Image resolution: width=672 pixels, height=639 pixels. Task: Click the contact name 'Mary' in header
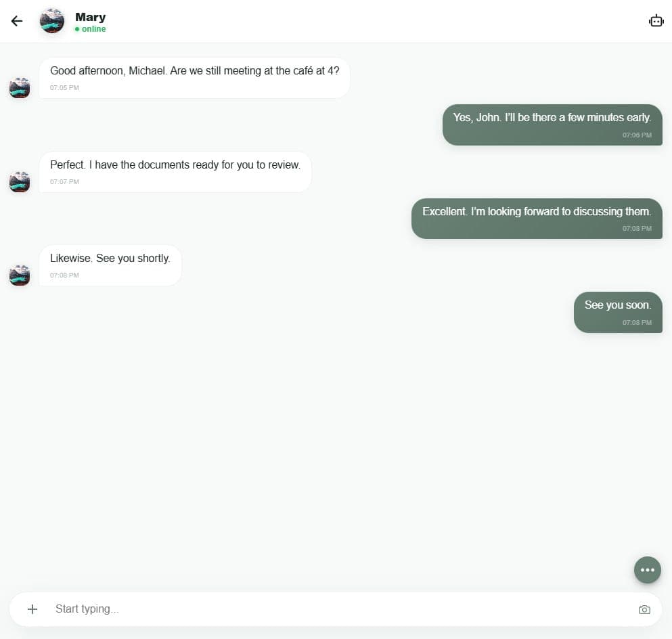pos(90,17)
